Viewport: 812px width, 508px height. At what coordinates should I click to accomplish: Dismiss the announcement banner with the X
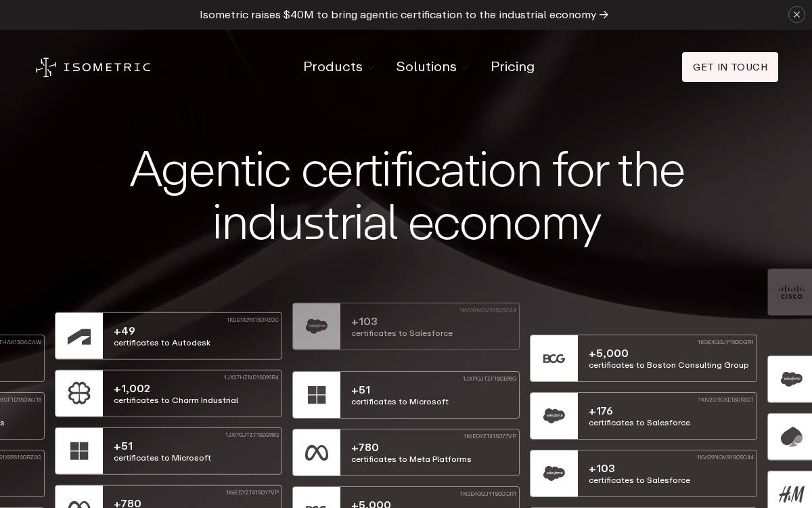[796, 14]
